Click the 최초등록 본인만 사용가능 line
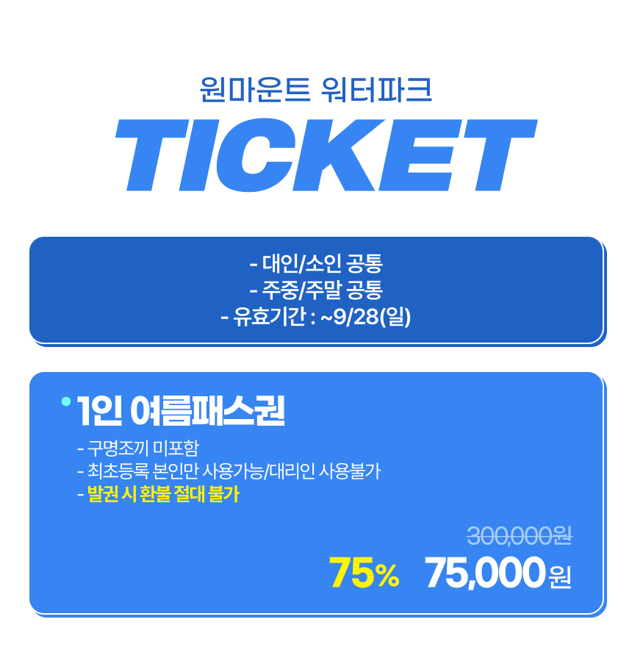632x672 pixels. coord(176,471)
